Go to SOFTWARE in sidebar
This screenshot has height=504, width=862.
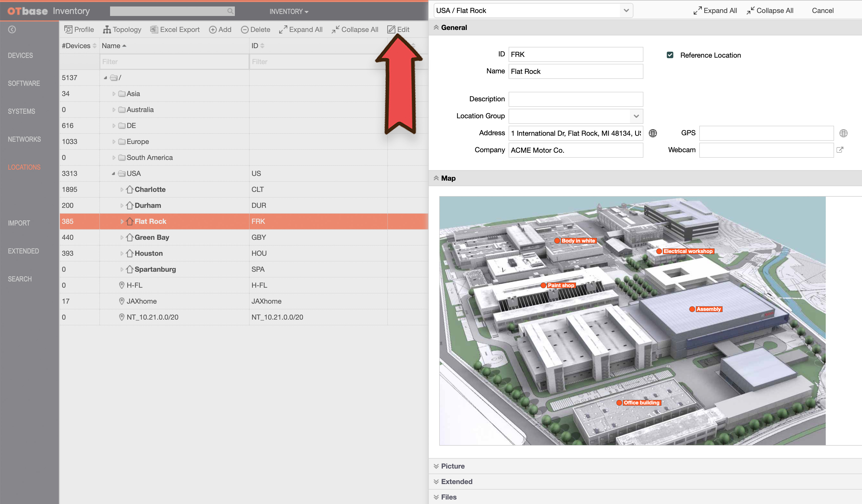(x=24, y=83)
